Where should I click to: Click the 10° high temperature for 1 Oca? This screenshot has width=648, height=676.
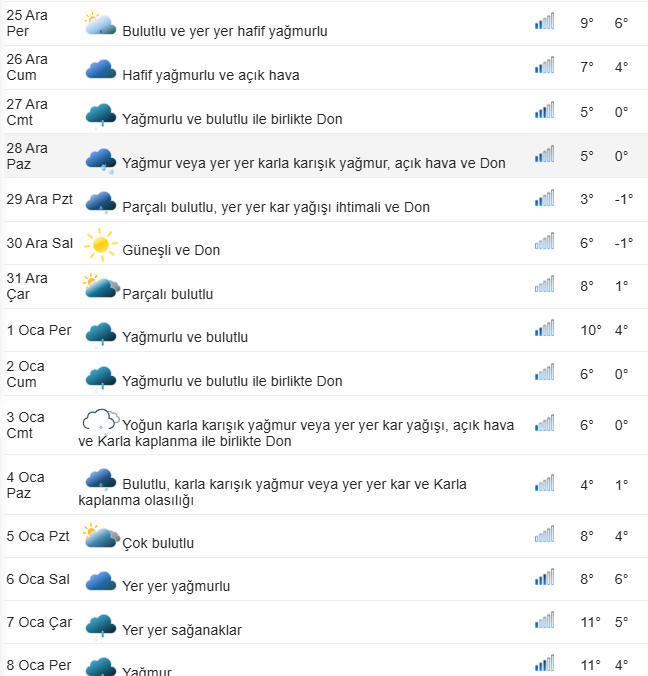[x=590, y=330]
